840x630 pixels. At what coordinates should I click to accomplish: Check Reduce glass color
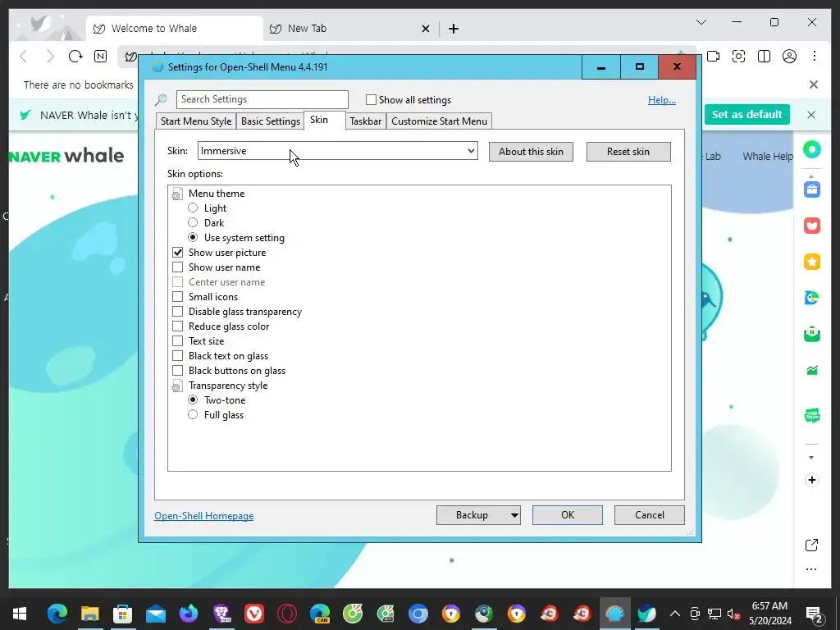tap(177, 326)
